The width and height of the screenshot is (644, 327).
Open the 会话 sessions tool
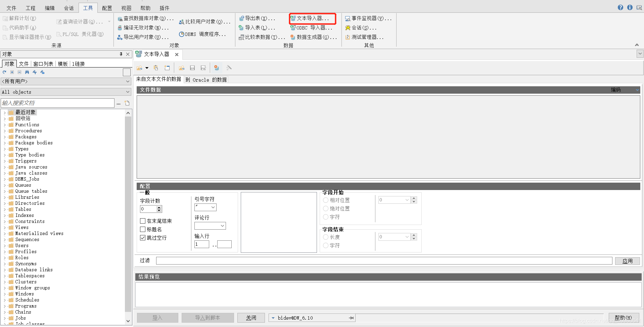[x=361, y=28]
